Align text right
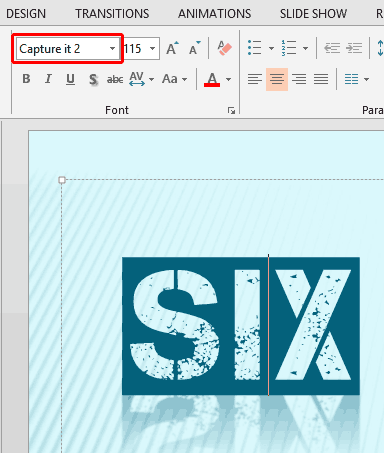 click(299, 79)
